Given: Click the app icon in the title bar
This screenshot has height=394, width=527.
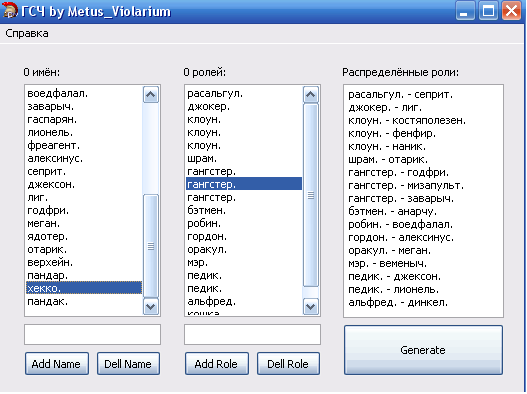Looking at the screenshot, I should [9, 10].
